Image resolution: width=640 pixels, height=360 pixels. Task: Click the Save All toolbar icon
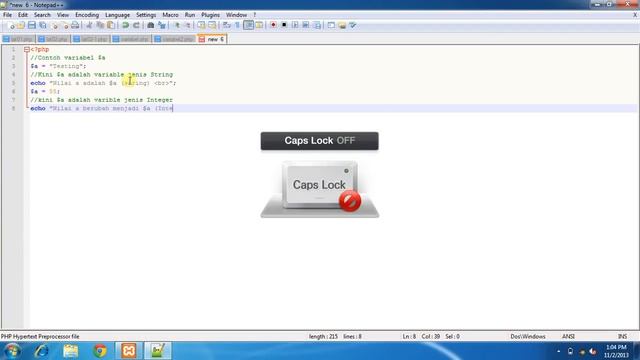(x=42, y=25)
